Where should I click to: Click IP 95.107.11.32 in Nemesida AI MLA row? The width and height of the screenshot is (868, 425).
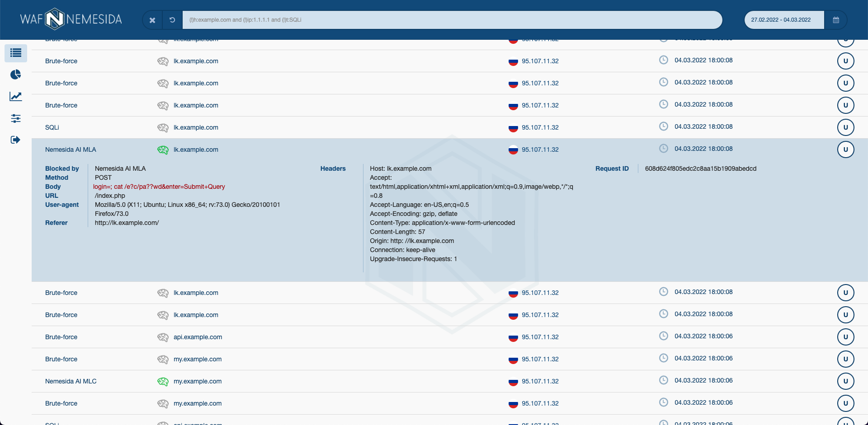coord(540,149)
